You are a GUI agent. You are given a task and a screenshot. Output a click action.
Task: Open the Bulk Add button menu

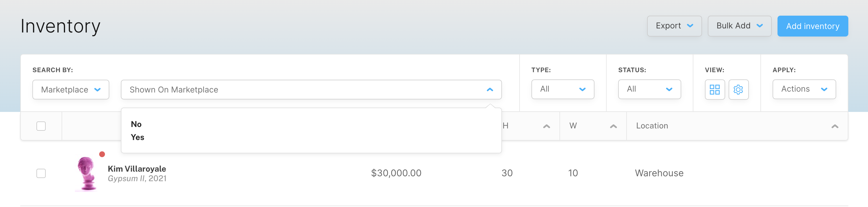[739, 26]
